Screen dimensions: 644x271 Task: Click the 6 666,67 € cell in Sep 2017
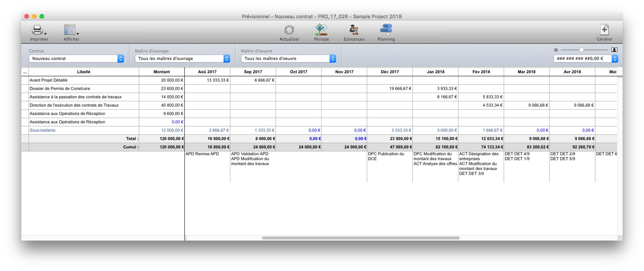pyautogui.click(x=253, y=80)
